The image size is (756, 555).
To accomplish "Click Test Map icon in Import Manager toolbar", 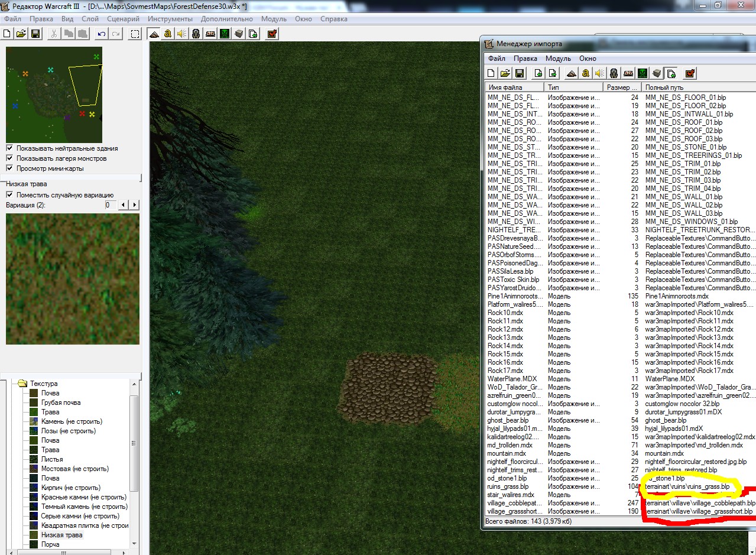I will (x=689, y=73).
